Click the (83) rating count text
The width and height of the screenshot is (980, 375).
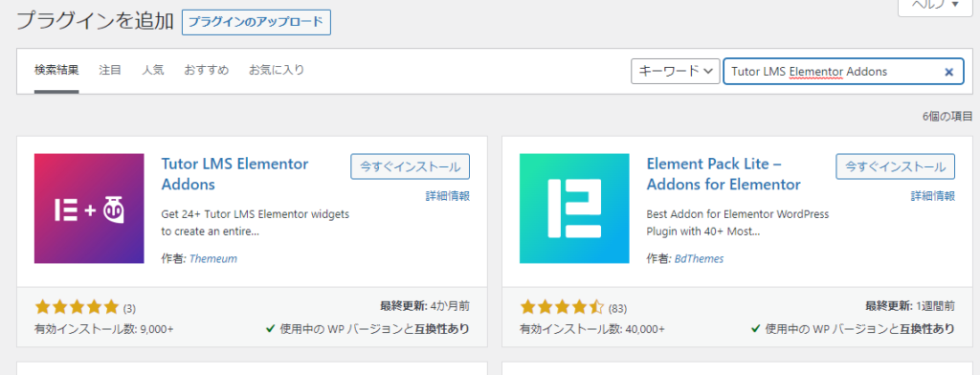point(617,308)
